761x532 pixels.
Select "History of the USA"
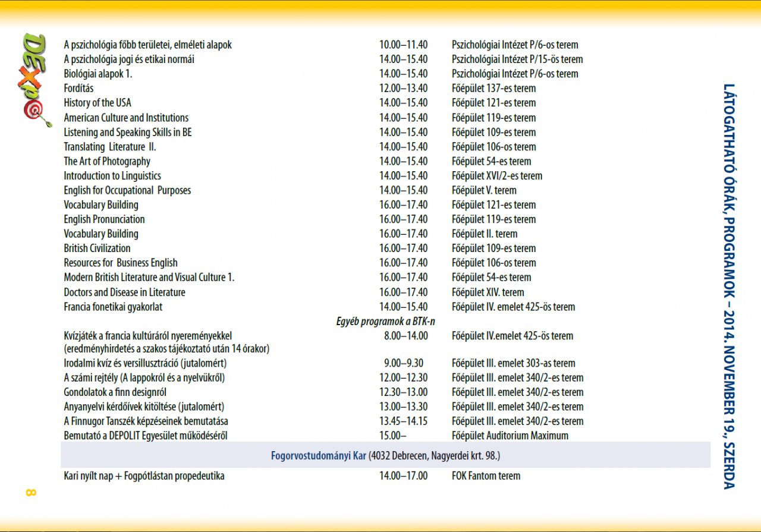98,103
